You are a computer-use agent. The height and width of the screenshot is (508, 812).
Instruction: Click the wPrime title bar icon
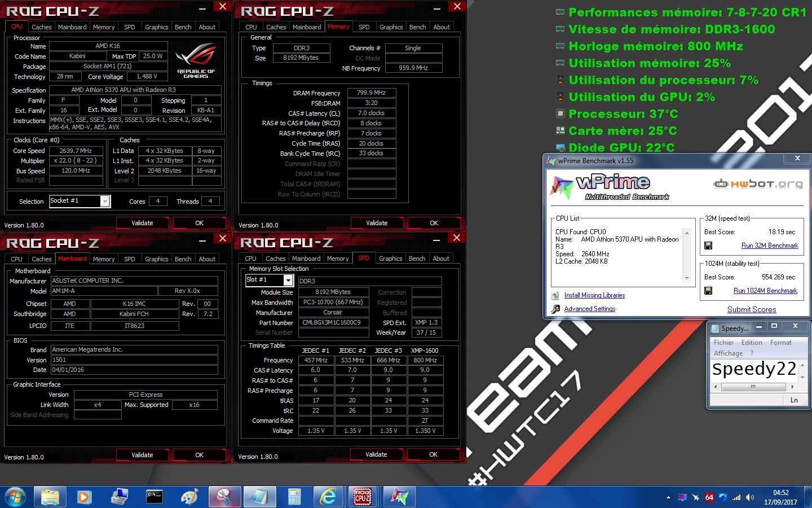coord(551,161)
